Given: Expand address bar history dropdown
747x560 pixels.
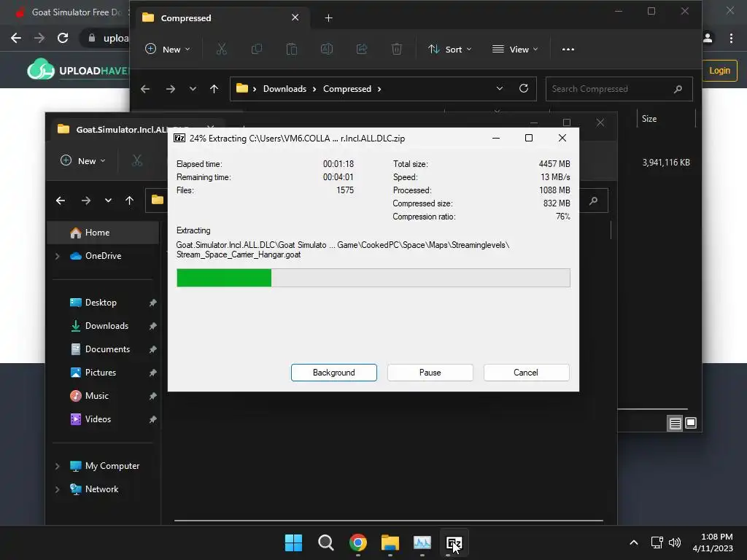Looking at the screenshot, I should tap(499, 88).
